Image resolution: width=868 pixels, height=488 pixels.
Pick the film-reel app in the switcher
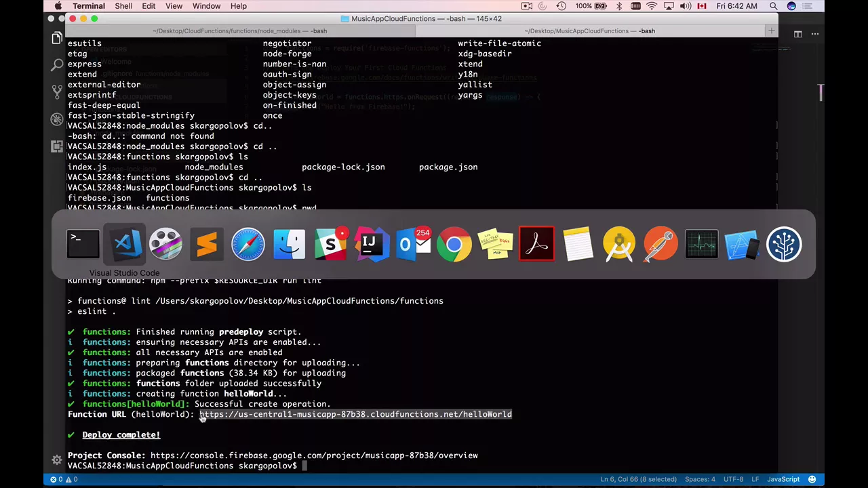(x=165, y=244)
